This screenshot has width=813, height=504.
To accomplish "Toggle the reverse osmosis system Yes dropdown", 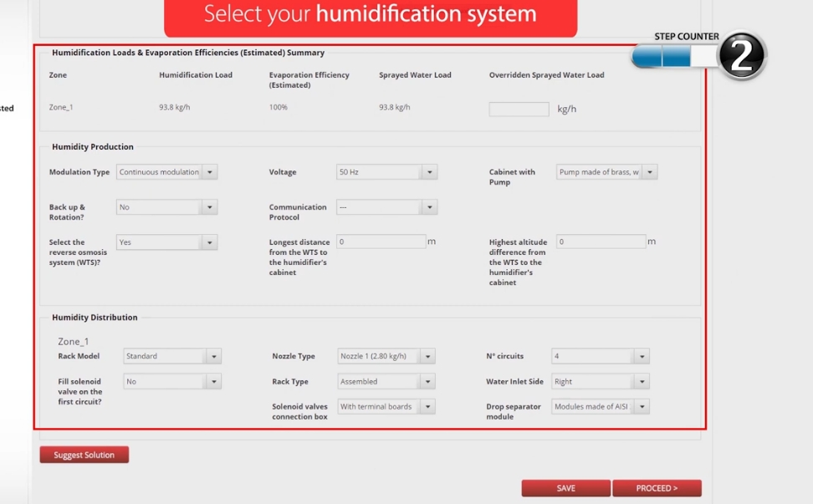I will click(x=166, y=242).
